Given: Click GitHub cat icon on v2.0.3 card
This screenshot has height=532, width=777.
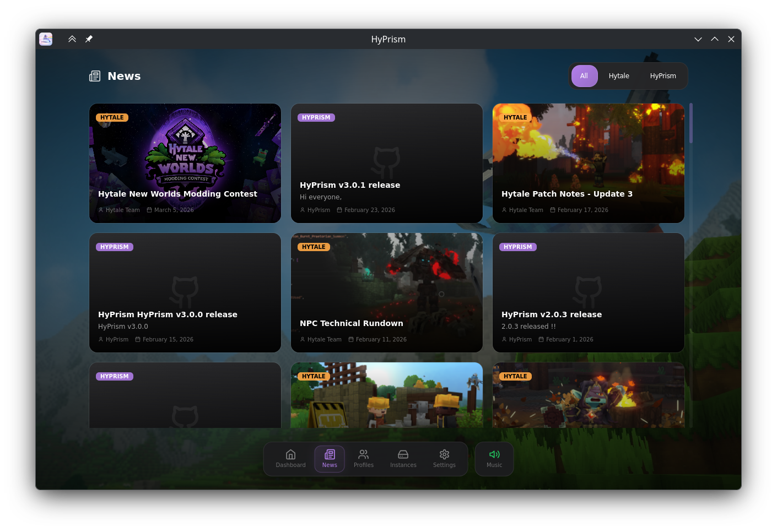Looking at the screenshot, I should 588,292.
